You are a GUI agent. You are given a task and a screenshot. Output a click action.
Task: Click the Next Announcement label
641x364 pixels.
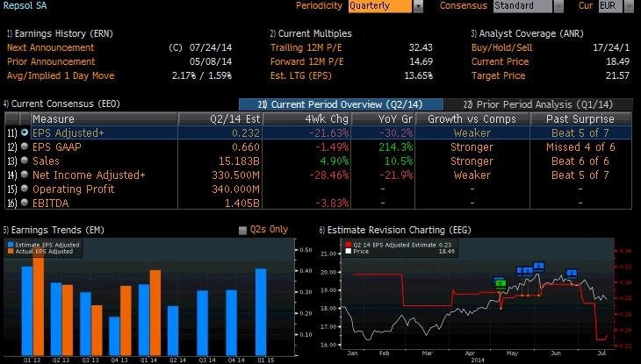pos(51,47)
